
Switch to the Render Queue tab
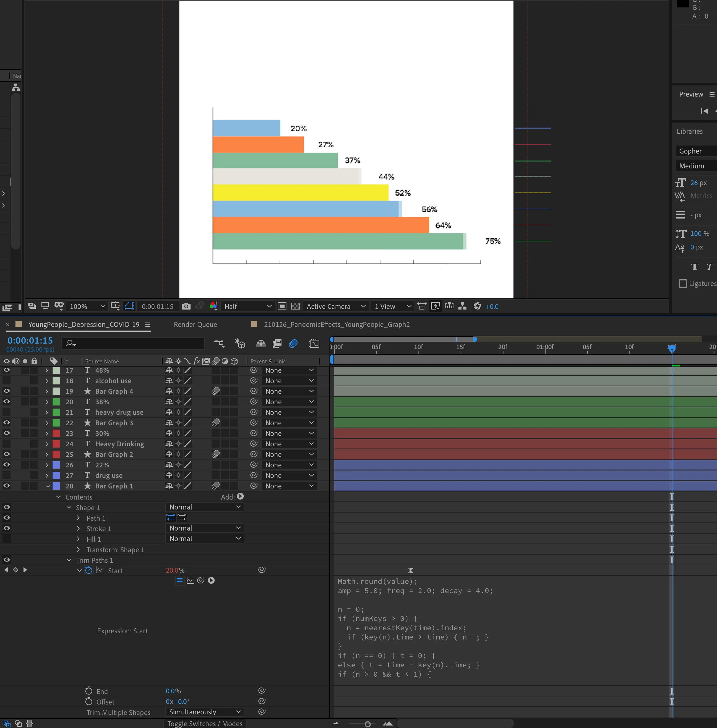[195, 324]
